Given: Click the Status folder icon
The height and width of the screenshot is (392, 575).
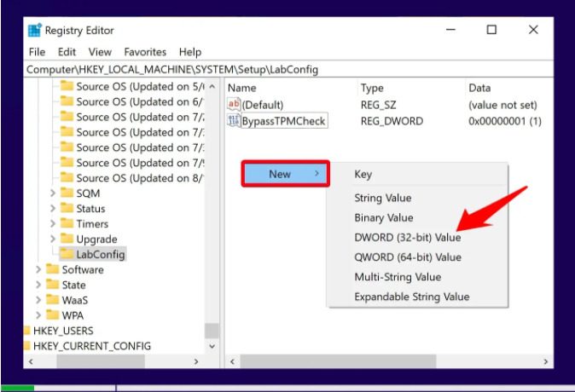Looking at the screenshot, I should 67,208.
